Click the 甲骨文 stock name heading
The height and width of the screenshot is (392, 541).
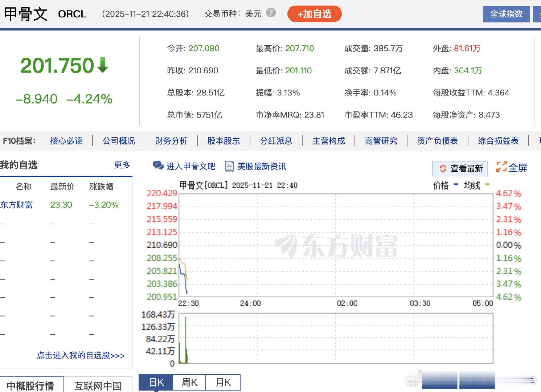tap(26, 14)
